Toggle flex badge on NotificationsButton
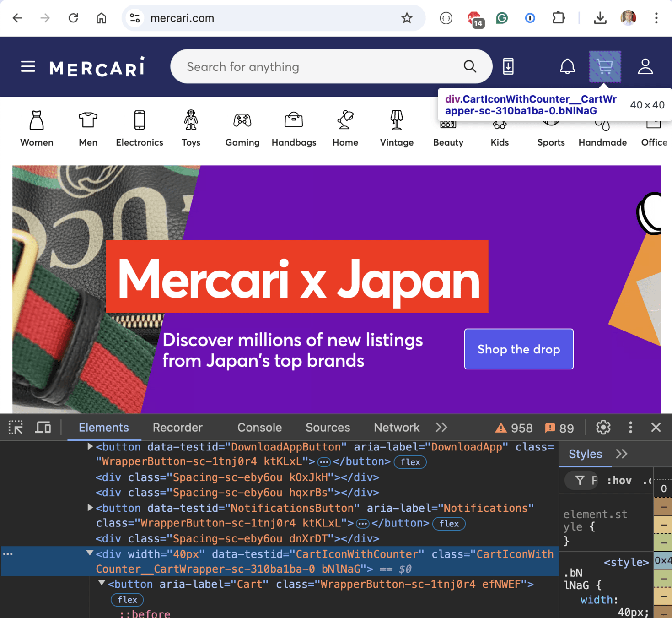672x618 pixels. click(x=449, y=524)
